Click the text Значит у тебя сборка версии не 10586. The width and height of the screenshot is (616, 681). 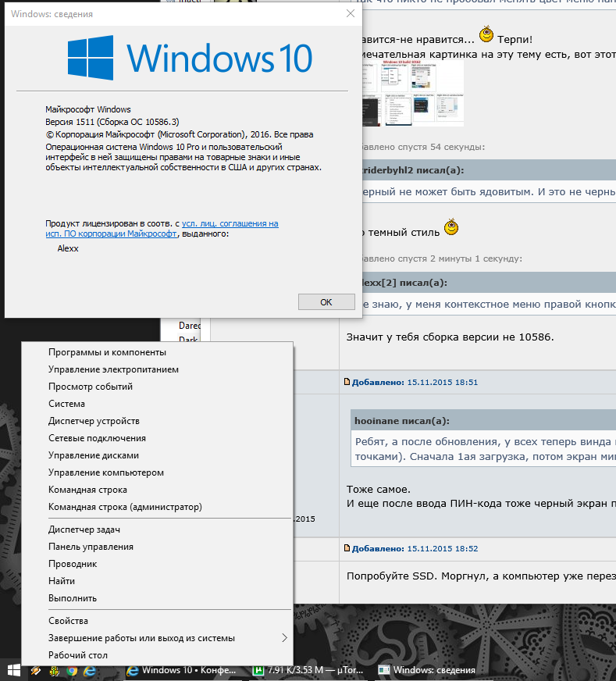point(450,337)
